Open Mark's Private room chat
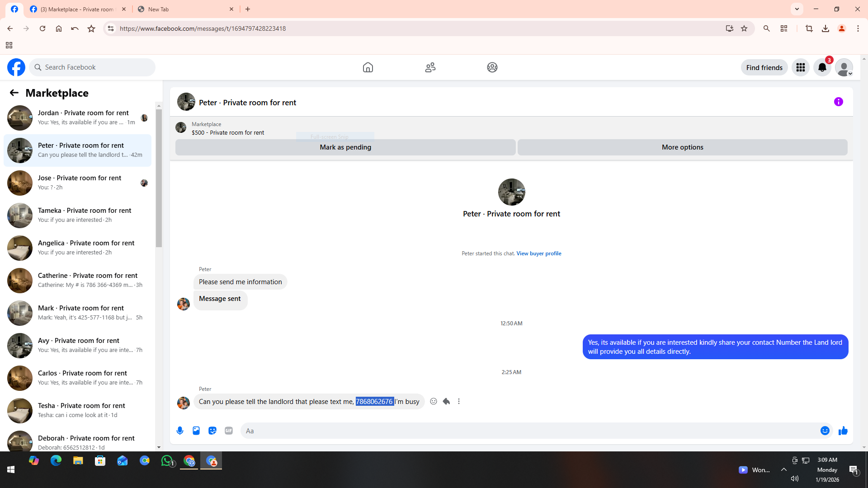Screen dimensions: 868x488 (x=78, y=313)
